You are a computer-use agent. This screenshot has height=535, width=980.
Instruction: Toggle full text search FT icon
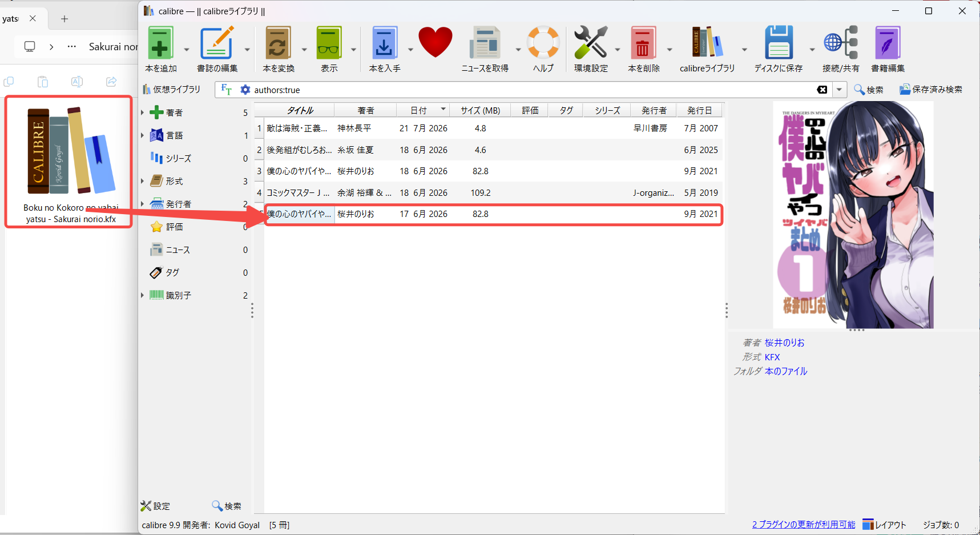click(x=226, y=90)
